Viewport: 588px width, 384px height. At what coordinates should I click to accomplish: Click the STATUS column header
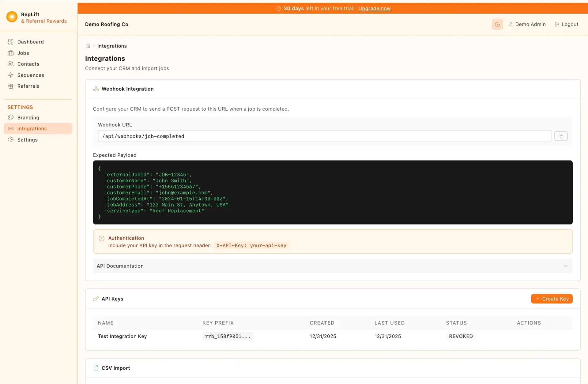click(x=456, y=323)
